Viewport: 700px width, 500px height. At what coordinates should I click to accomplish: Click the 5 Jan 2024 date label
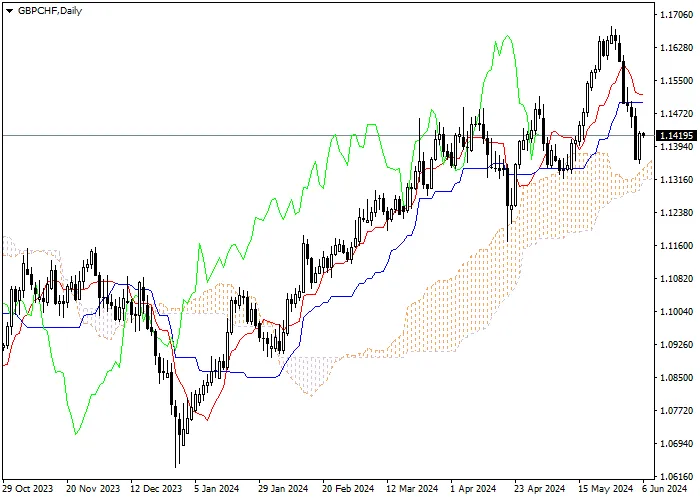pyautogui.click(x=217, y=489)
